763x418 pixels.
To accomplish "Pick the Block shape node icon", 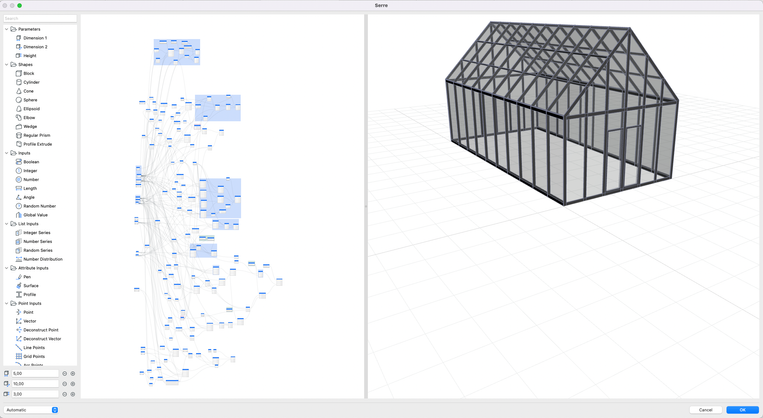I will [x=18, y=73].
